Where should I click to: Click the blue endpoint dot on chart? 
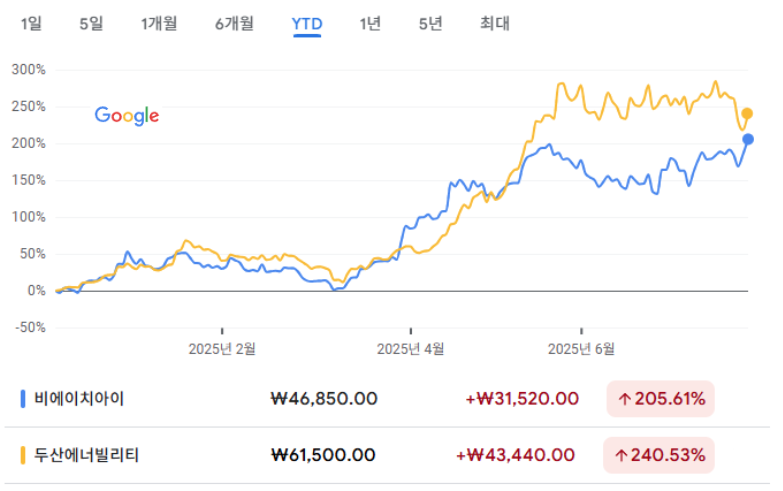(748, 139)
